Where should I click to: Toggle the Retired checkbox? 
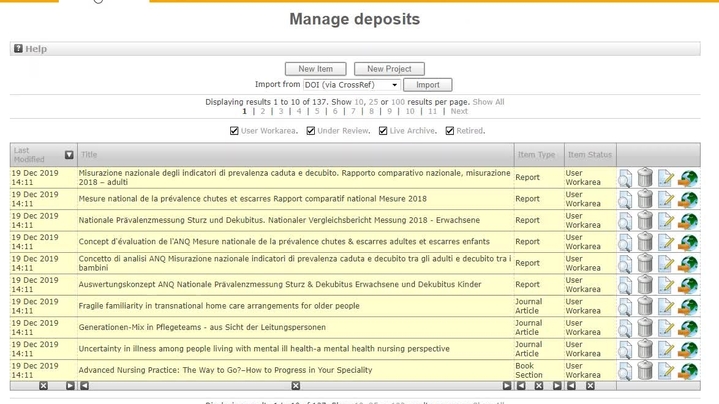click(449, 131)
